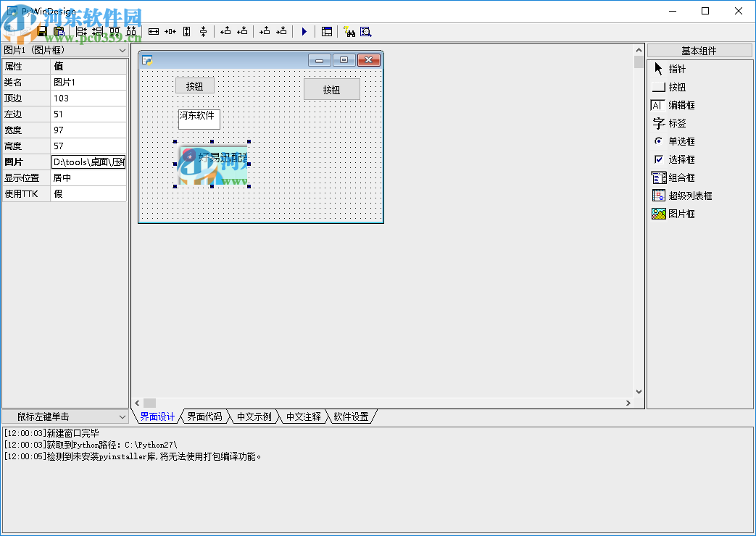Click the increase height vertical-arrow icon
The height and width of the screenshot is (536, 756).
coord(187,32)
